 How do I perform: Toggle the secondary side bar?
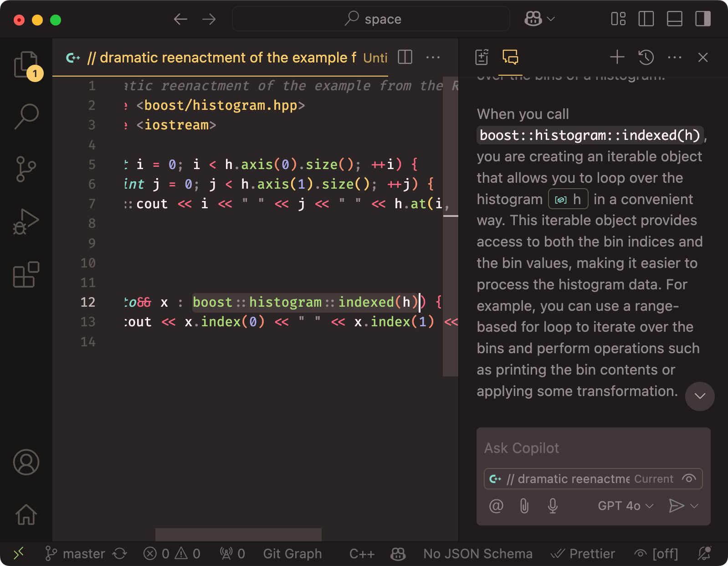703,19
